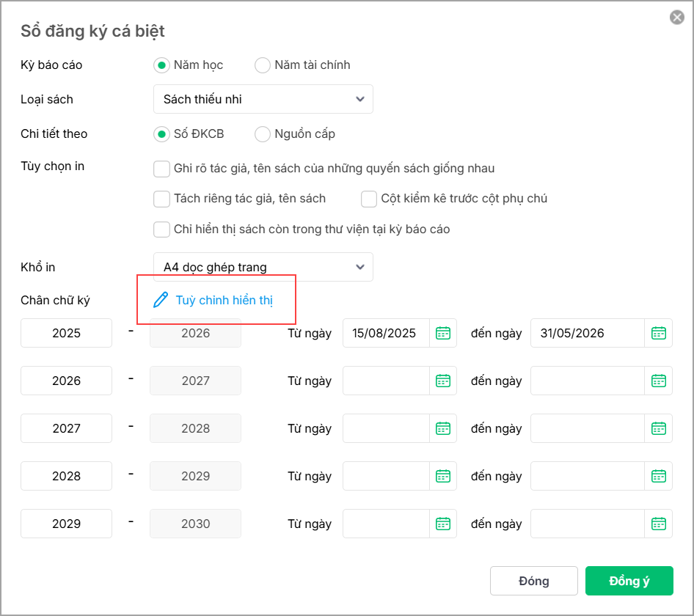
Task: Tick Chỉ hiển thị sách còn trong thư viện
Action: [x=162, y=230]
